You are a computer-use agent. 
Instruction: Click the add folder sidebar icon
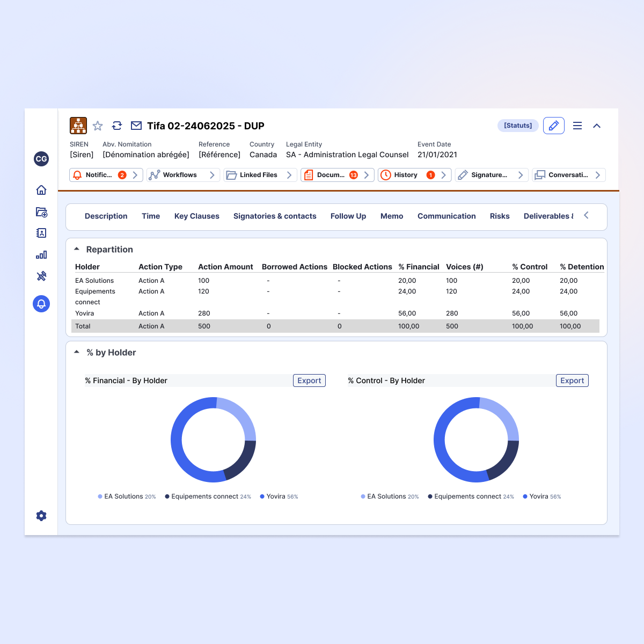click(x=41, y=212)
